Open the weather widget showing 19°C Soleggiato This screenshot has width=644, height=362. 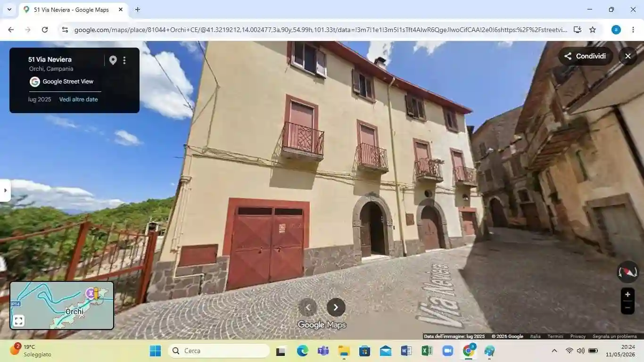31,351
